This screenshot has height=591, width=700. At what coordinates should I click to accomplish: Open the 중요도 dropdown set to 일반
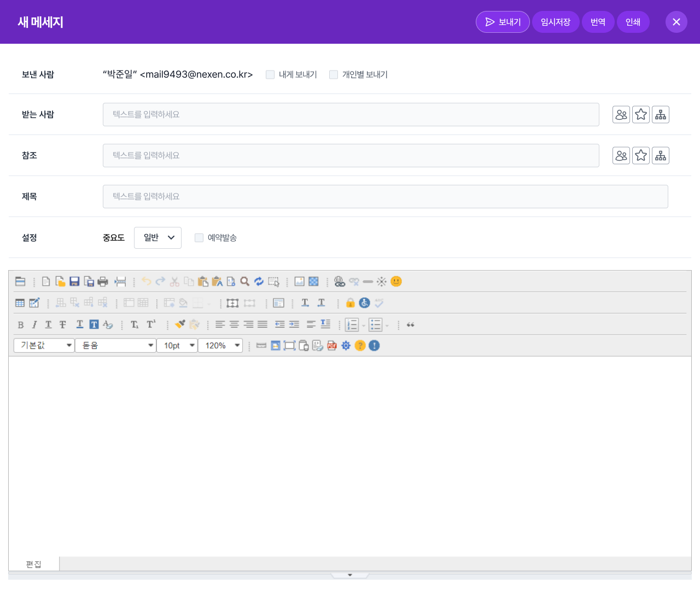157,238
